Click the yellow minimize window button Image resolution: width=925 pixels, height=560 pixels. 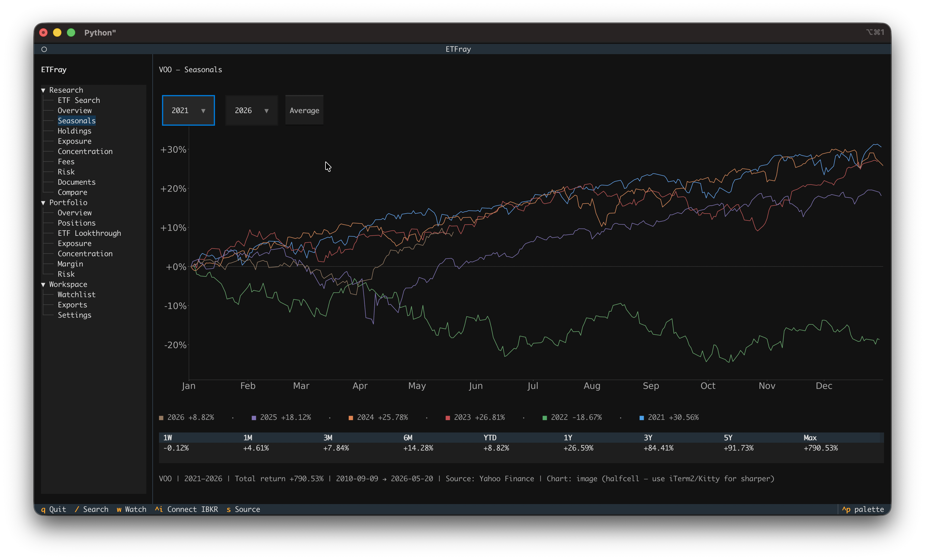[57, 33]
